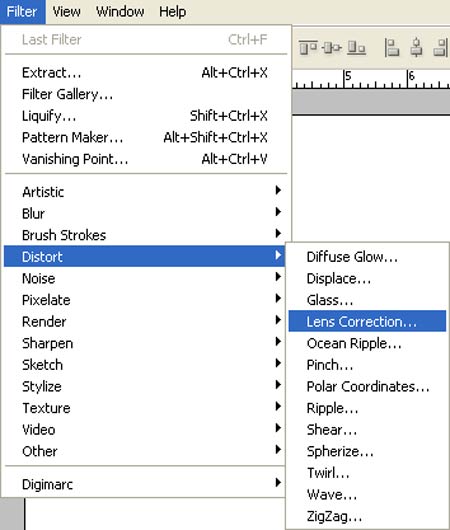Choose Polar Coordinates distortion
Screen dimensions: 450x530
click(x=367, y=386)
